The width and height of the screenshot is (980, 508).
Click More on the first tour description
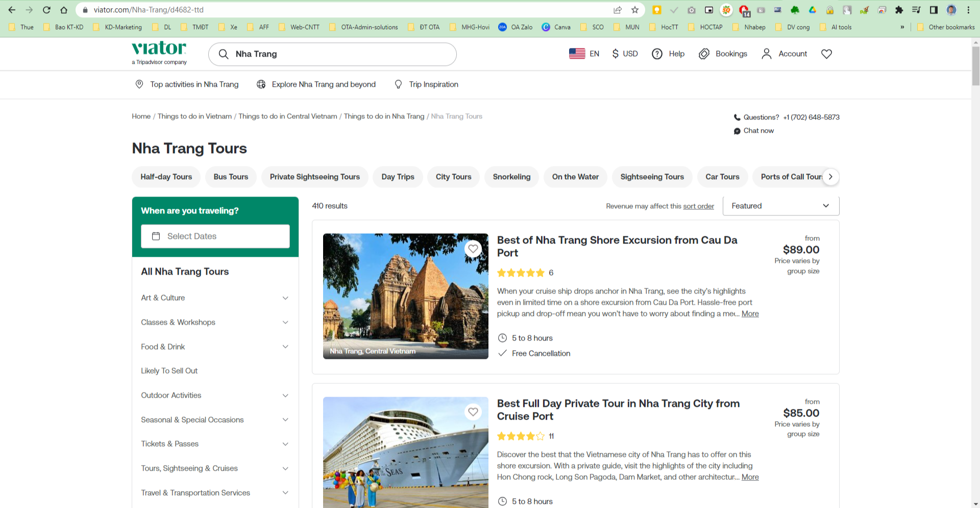750,313
